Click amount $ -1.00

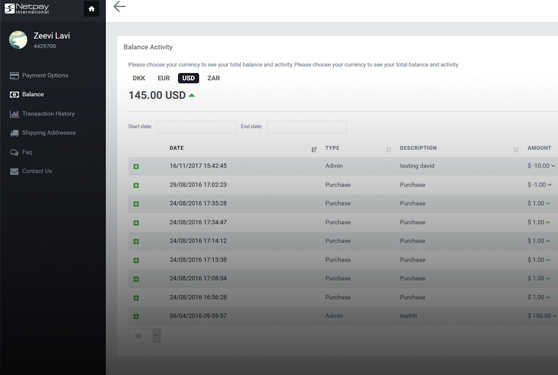tap(537, 185)
